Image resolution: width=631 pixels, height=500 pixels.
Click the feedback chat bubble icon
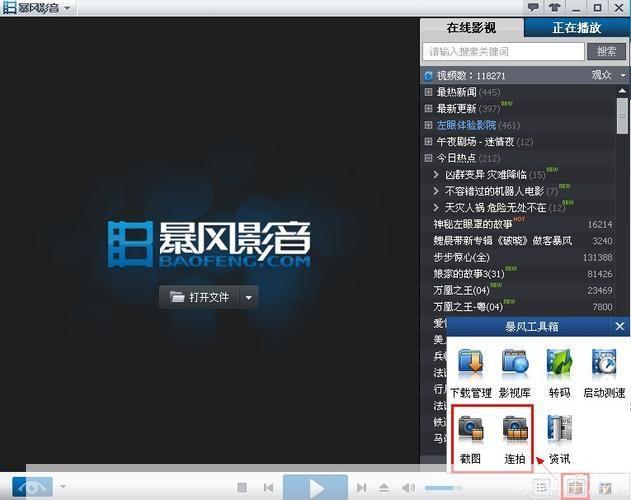pos(533,7)
